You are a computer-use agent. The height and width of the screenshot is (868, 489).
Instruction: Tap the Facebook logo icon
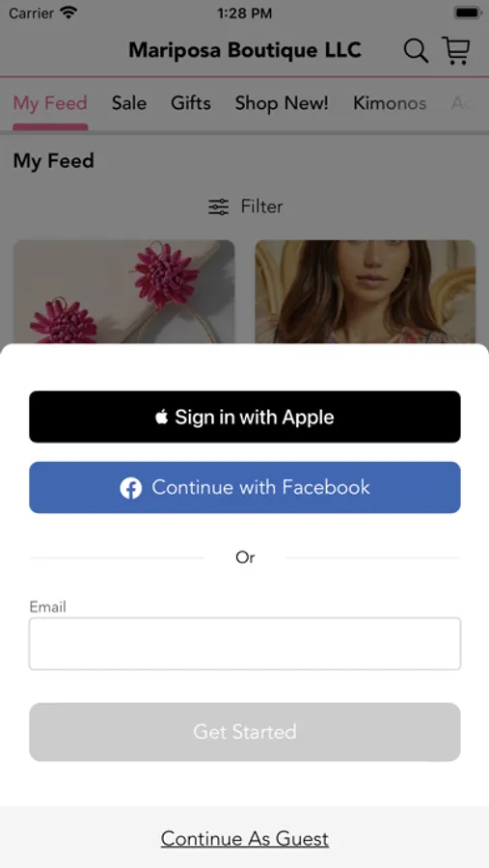click(131, 488)
